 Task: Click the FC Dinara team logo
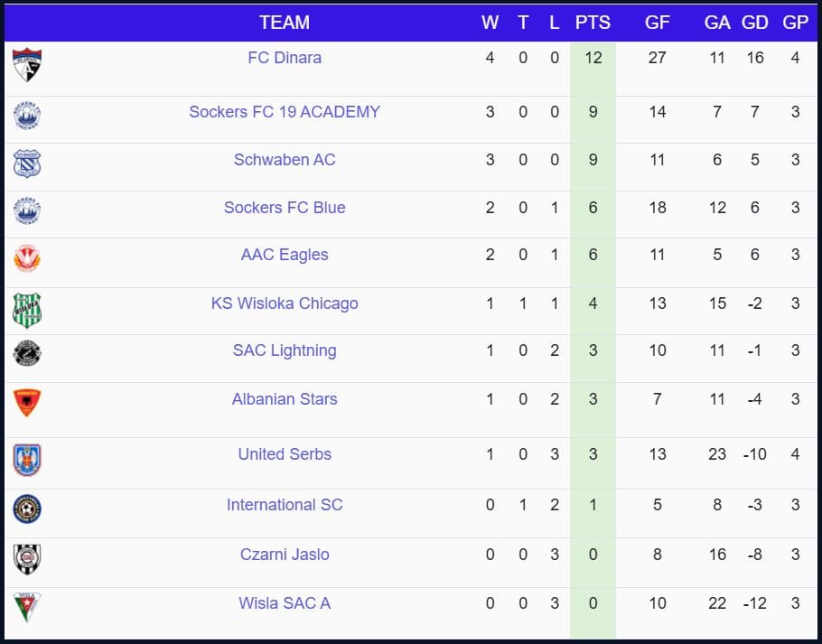coord(27,65)
